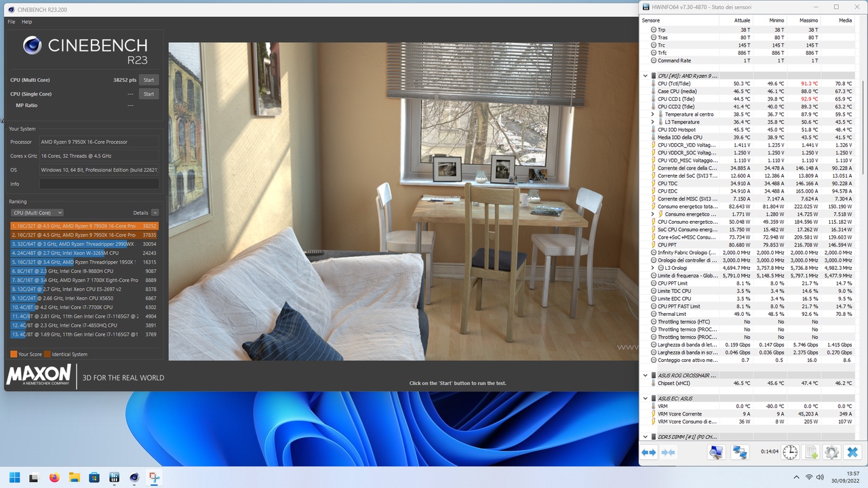Select Ryzen 7 1700X ranking row
Viewport: 868px width, 488px height.
(84, 280)
